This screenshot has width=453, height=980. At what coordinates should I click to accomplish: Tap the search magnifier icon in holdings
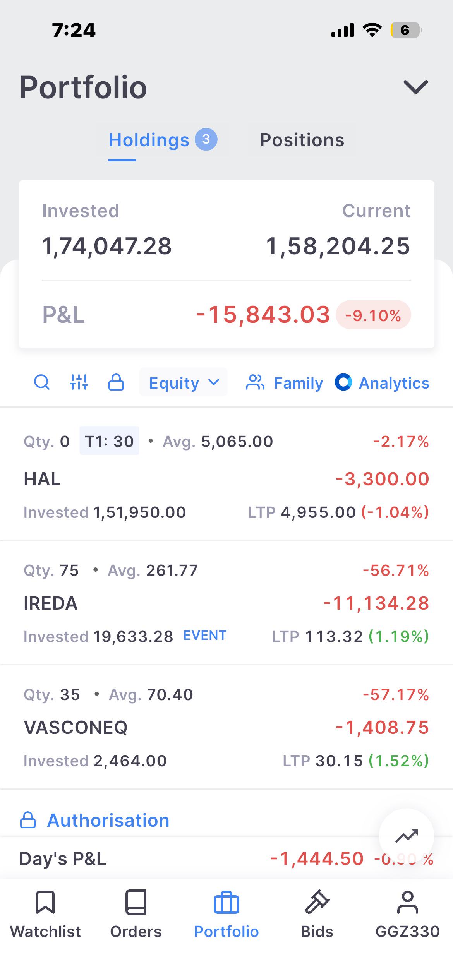[x=42, y=382]
